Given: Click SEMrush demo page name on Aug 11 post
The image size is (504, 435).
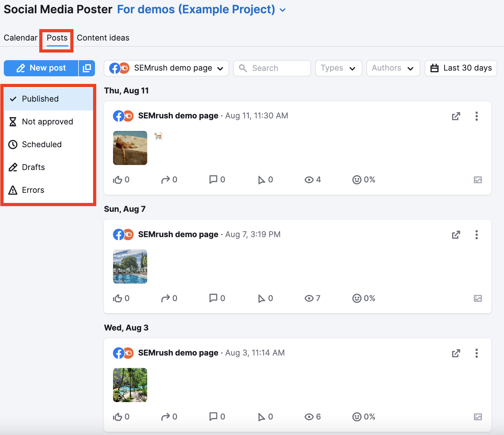Looking at the screenshot, I should pyautogui.click(x=178, y=116).
